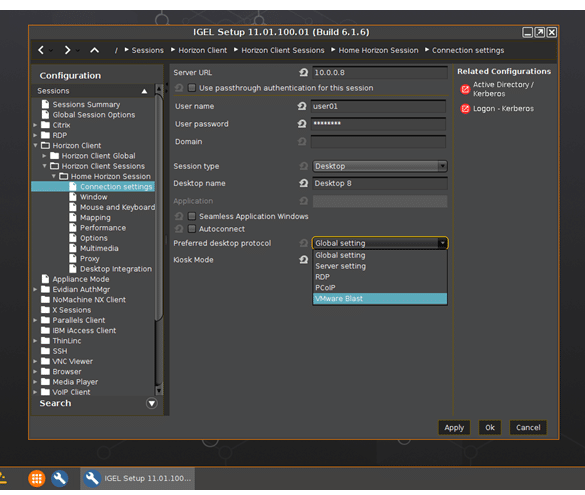This screenshot has width=585, height=495.
Task: Open Home Horizon Session breadcrumb link
Action: click(x=378, y=50)
